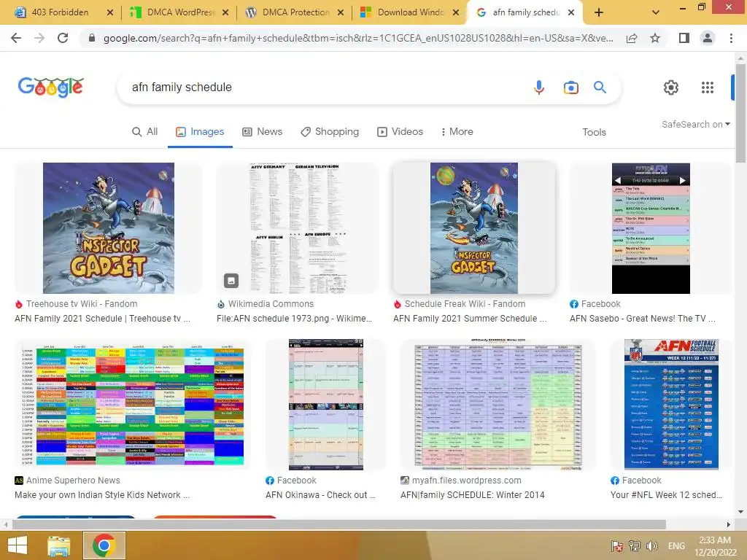747x560 pixels.
Task: Select the News search tab
Action: [262, 131]
